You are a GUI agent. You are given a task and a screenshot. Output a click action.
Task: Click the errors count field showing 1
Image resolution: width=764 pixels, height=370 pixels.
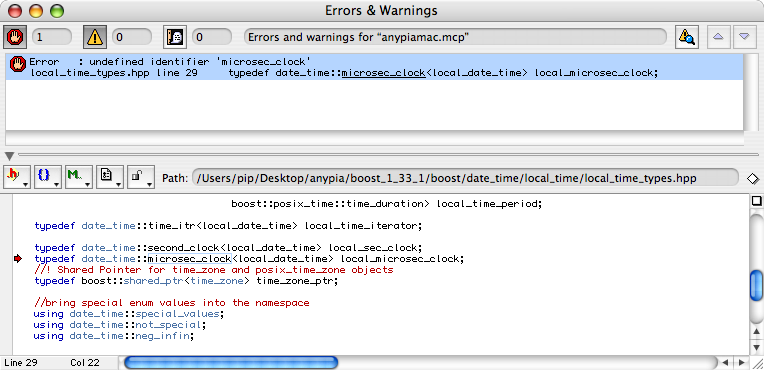pos(52,37)
